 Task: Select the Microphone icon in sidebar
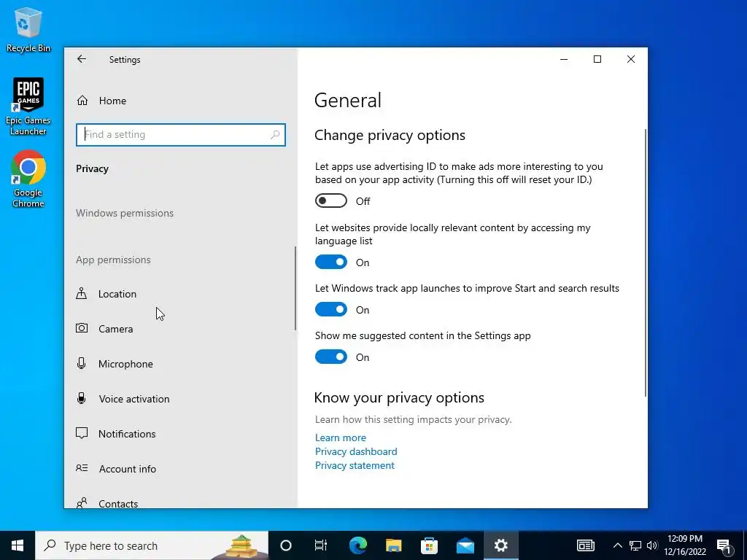click(82, 363)
